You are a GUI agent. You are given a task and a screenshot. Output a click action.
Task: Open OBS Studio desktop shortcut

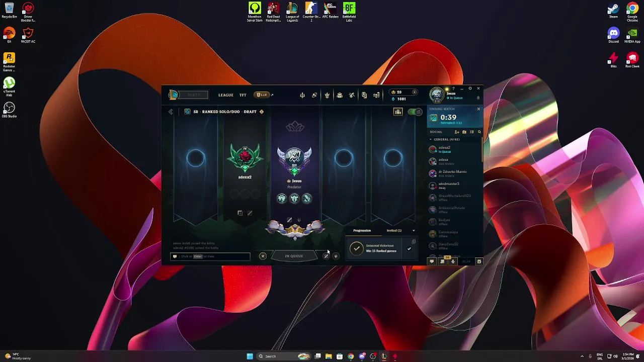point(9,110)
